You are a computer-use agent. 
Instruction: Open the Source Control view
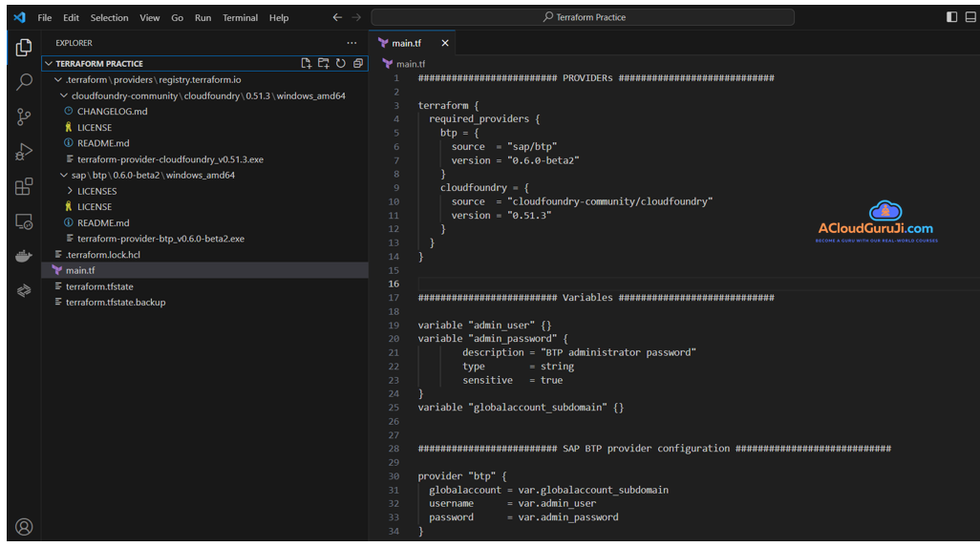tap(24, 116)
